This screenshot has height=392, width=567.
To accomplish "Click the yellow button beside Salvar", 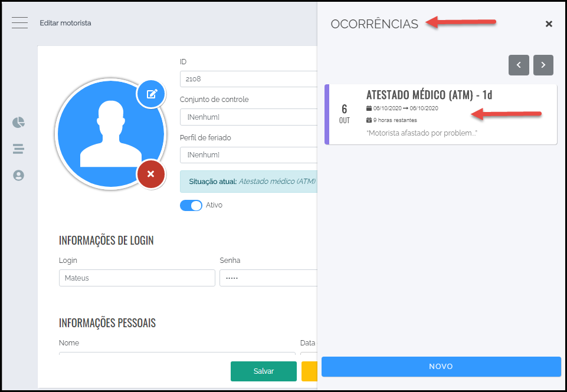I will pos(309,371).
